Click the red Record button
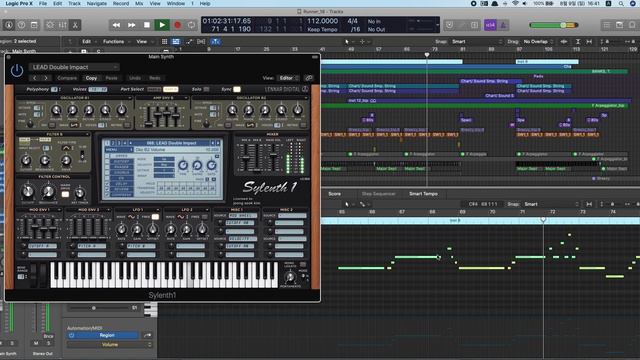The width and height of the screenshot is (640, 360). [x=178, y=25]
